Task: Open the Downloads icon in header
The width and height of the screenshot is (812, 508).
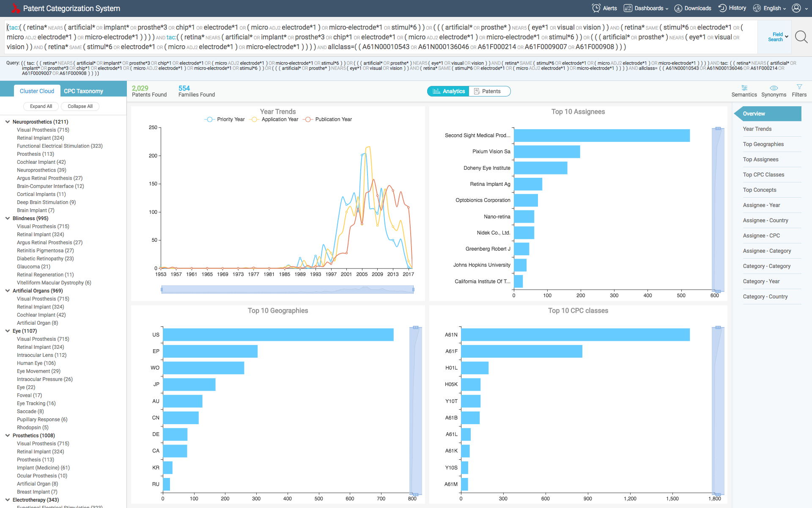Action: click(678, 8)
